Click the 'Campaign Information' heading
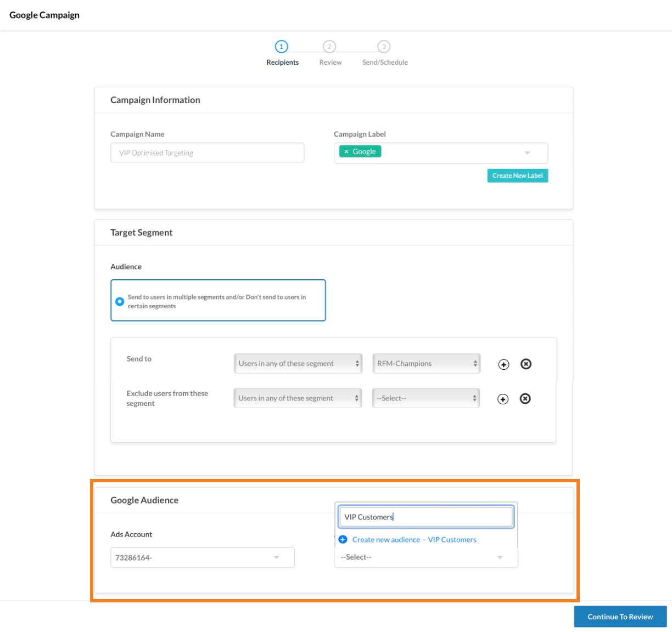Screen dimensions: 672x632 [155, 100]
